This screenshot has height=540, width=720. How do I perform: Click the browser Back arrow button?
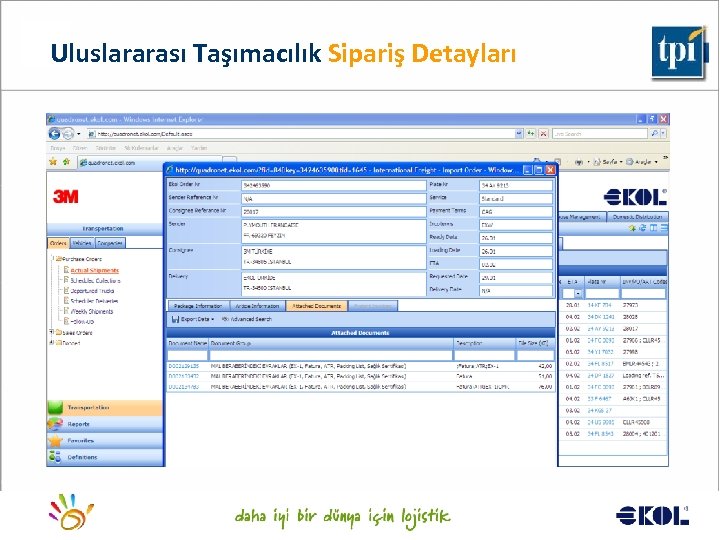pos(54,134)
